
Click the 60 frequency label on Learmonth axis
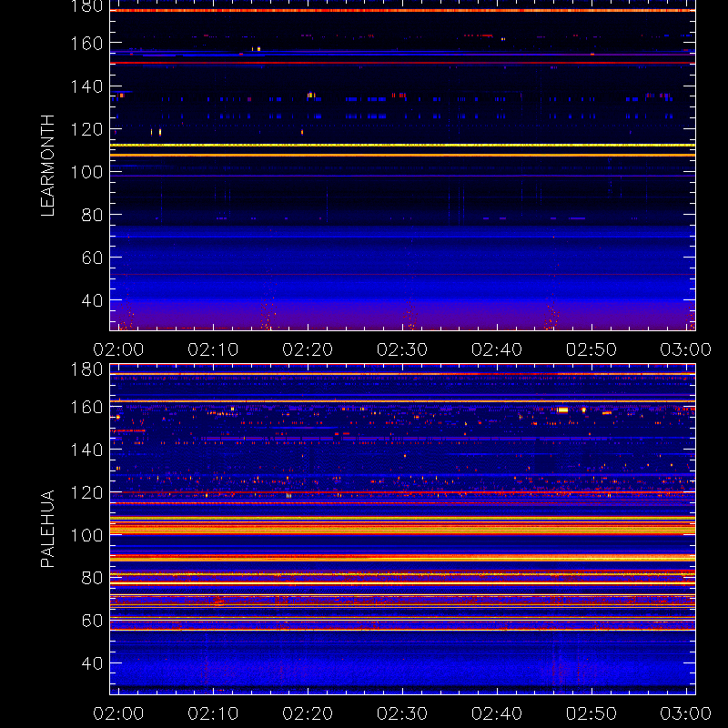[93, 258]
